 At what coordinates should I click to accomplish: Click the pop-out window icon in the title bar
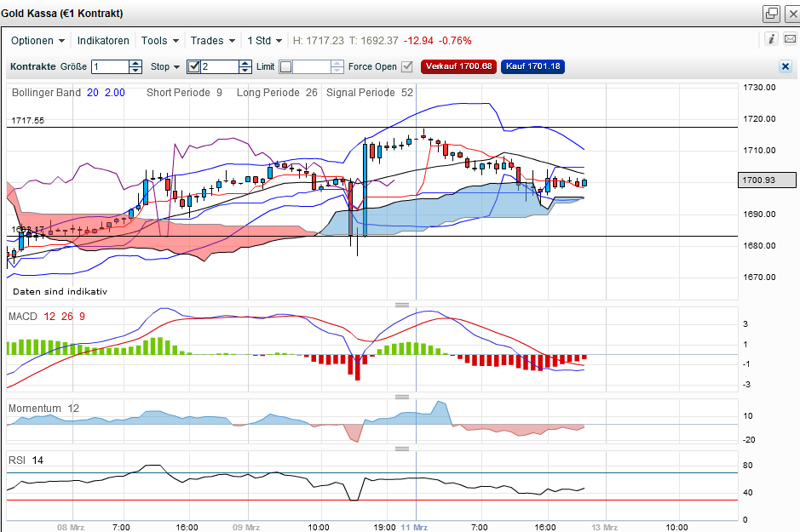pyautogui.click(x=770, y=14)
